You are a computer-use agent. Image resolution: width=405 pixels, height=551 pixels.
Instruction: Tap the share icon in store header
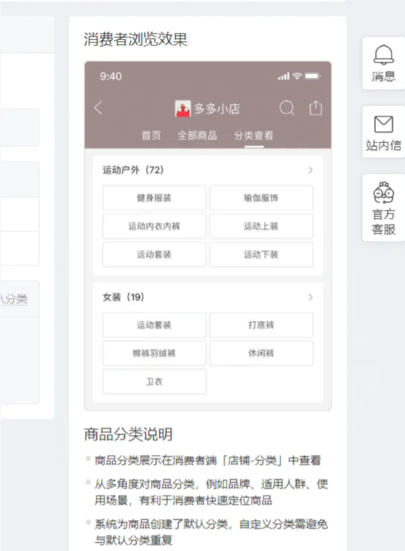315,108
